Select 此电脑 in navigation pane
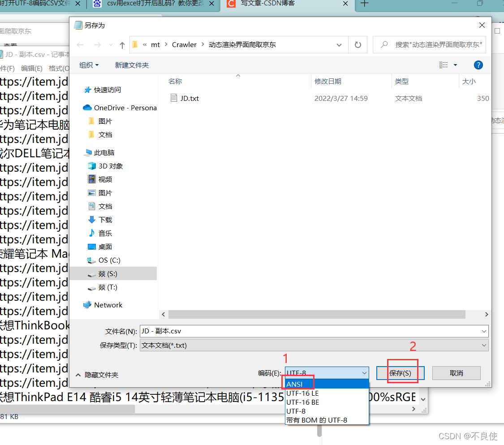 click(x=99, y=153)
